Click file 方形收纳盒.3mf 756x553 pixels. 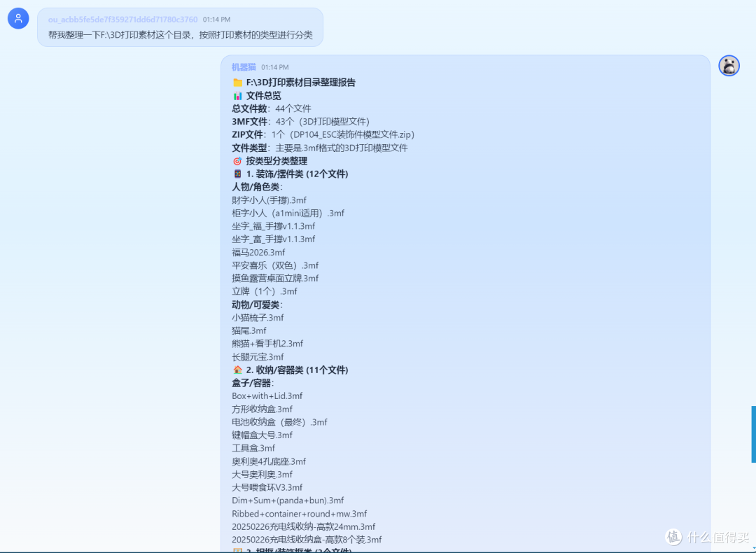pyautogui.click(x=262, y=409)
